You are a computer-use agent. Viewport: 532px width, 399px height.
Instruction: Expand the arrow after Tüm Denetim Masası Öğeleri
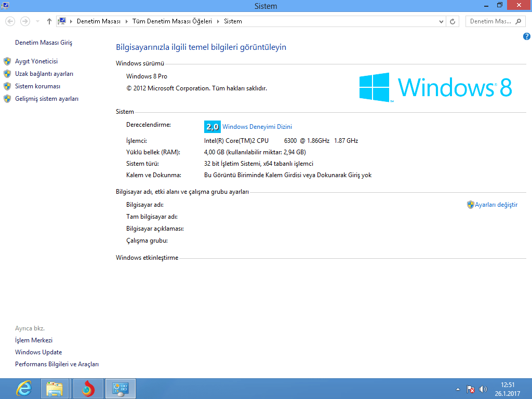coord(218,21)
